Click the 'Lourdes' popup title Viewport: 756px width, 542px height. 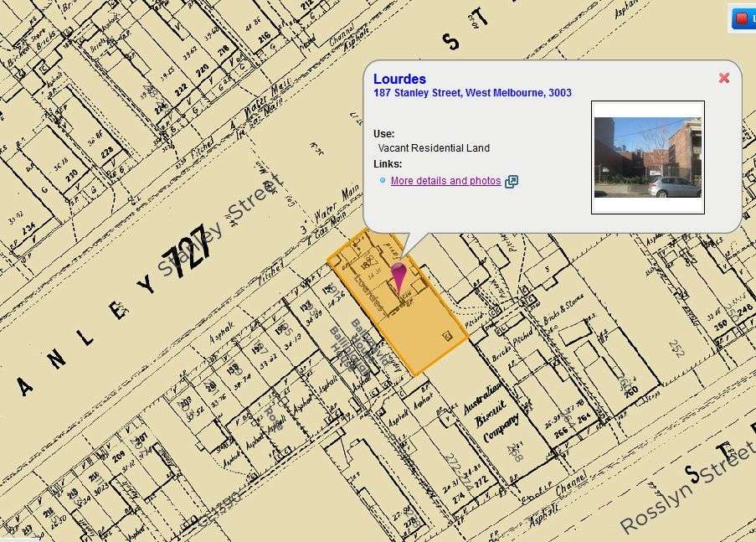(399, 80)
